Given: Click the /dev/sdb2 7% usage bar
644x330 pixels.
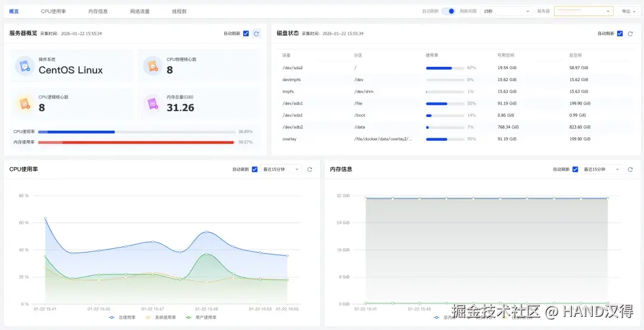Looking at the screenshot, I should pyautogui.click(x=445, y=127).
